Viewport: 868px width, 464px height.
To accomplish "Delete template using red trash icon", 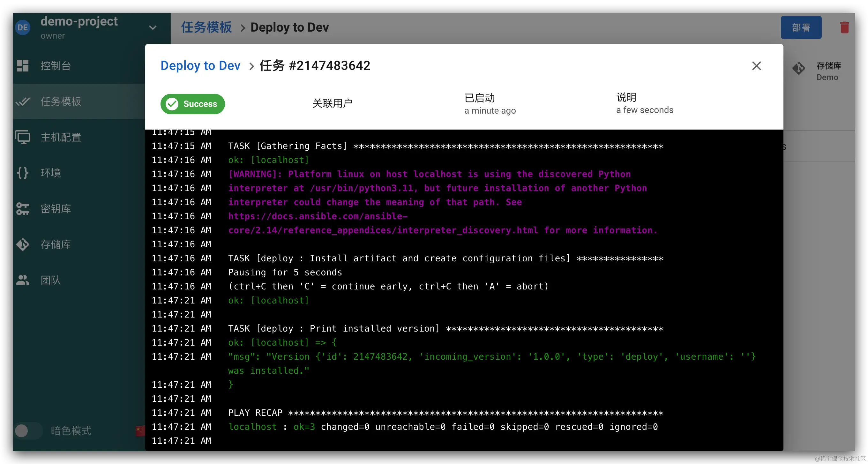I will [844, 27].
